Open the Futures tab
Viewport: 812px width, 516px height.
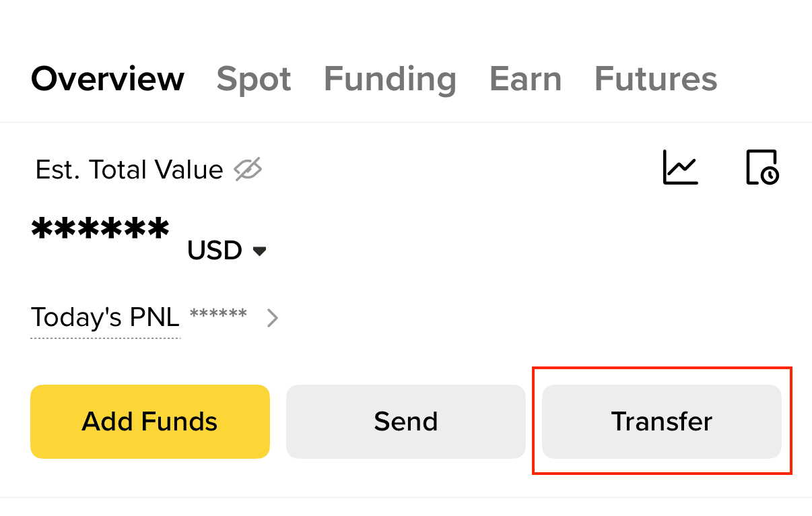click(x=656, y=79)
